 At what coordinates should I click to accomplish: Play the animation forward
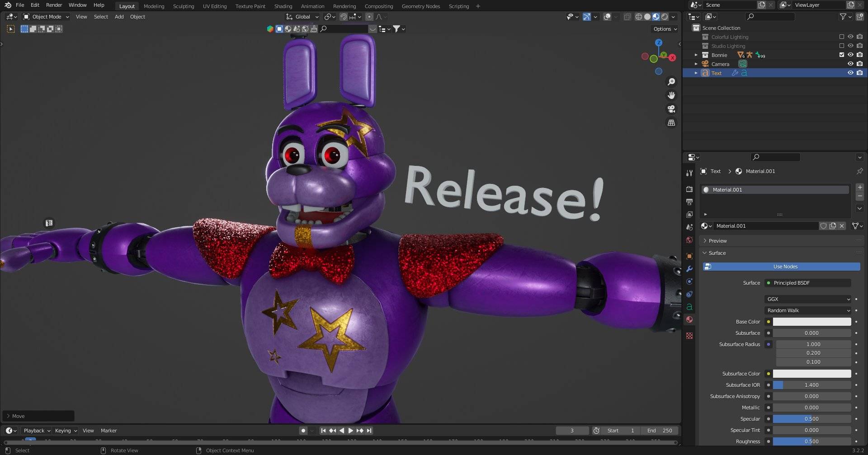coord(350,431)
